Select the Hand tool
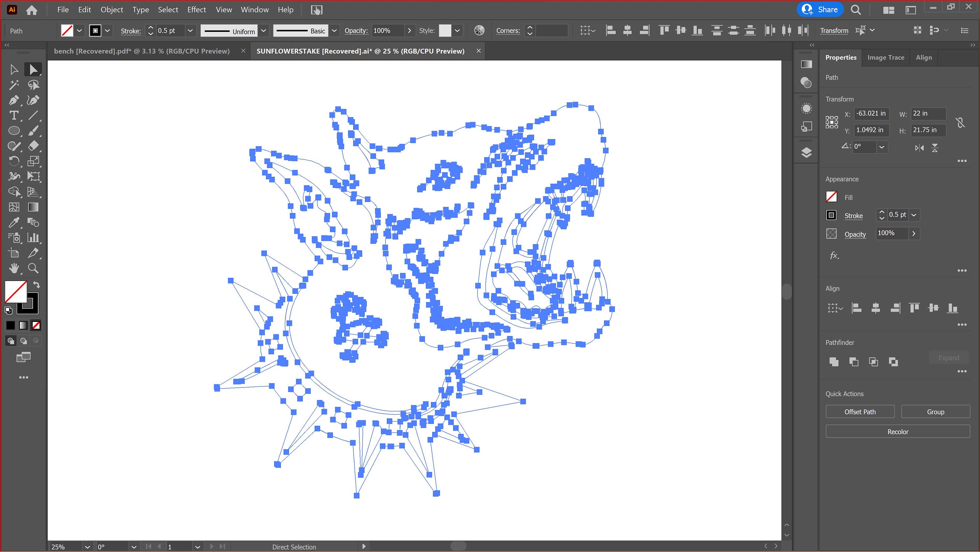Screen dimensions: 980x552 coord(14,268)
